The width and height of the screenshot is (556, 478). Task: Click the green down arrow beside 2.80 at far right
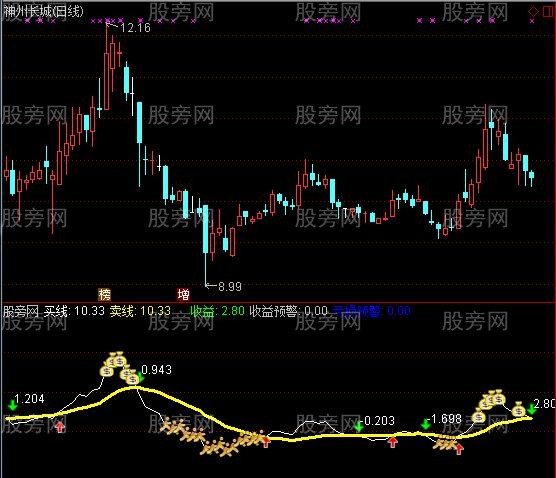click(531, 409)
